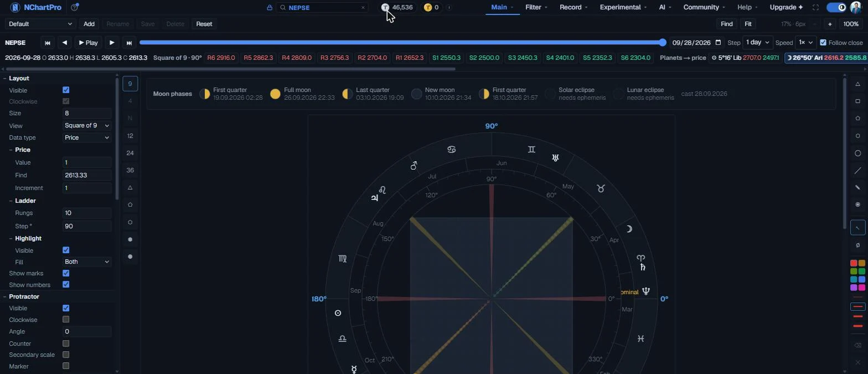Choose the hexagon overlay in the chart side strip

(x=130, y=222)
